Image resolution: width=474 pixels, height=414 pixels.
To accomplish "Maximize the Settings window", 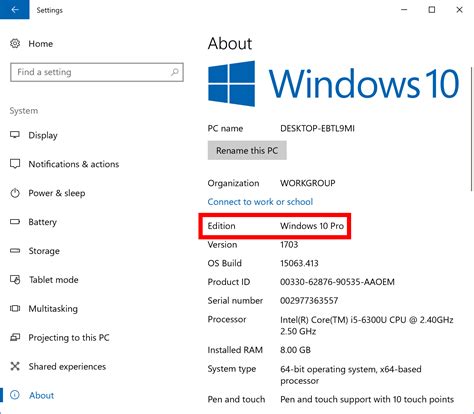I will [432, 10].
